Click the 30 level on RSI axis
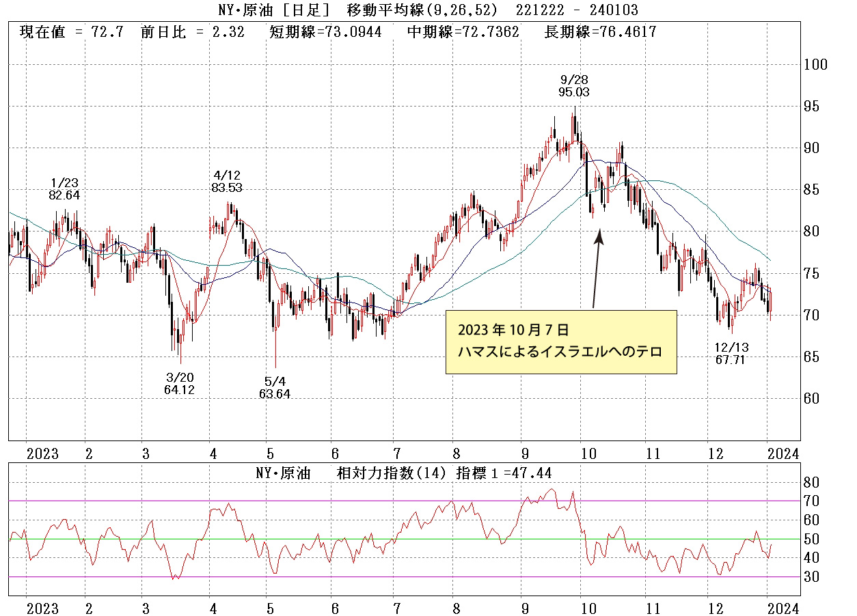The width and height of the screenshot is (857, 616). 813,577
